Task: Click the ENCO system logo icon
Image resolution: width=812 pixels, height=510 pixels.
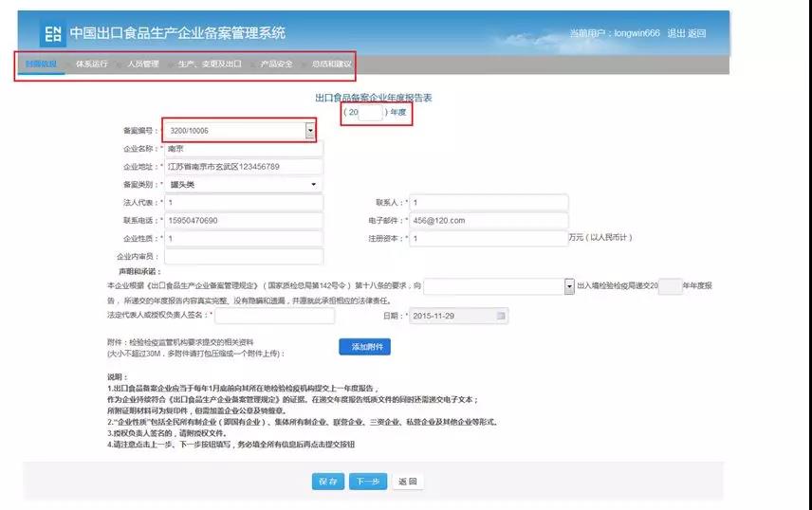Action: click(x=53, y=34)
